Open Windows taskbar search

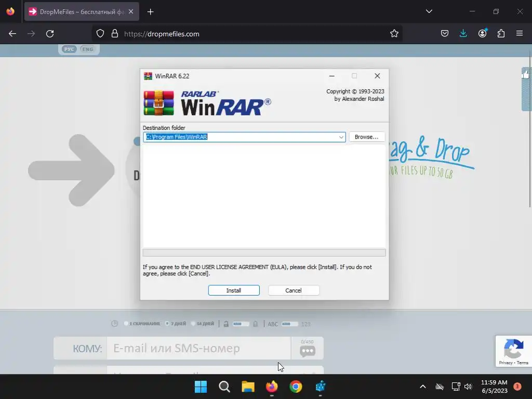pos(224,387)
